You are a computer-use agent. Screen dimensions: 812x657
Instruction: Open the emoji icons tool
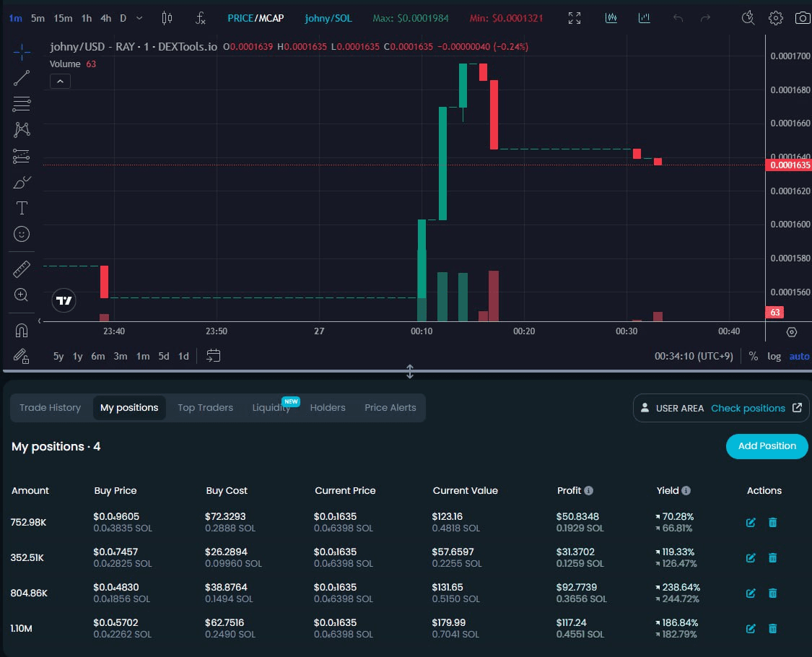22,234
